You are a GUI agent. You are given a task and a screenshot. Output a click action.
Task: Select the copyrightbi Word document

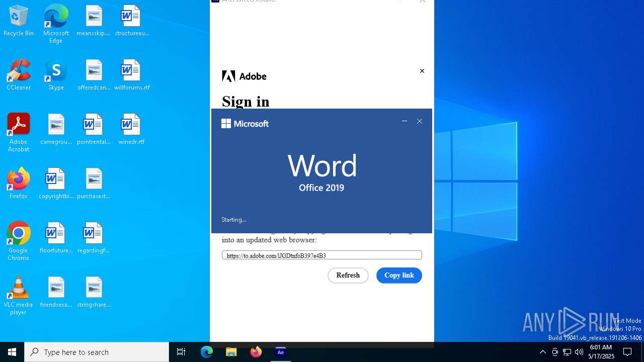(56, 184)
